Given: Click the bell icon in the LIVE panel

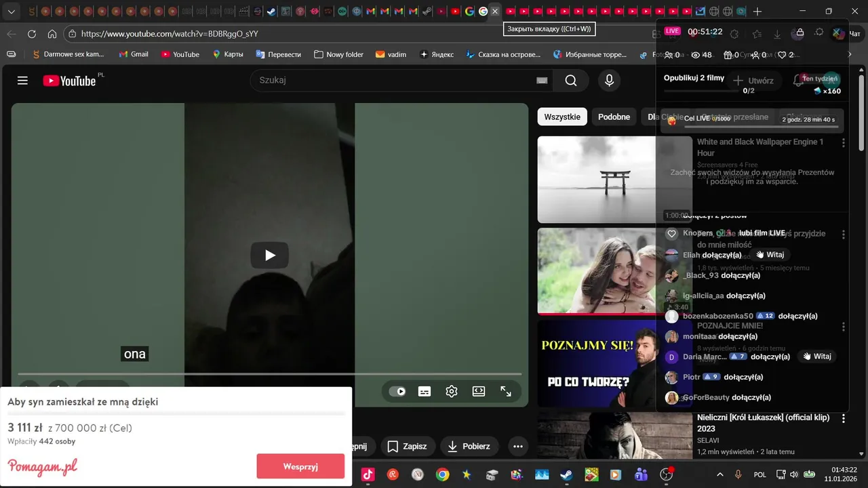Looking at the screenshot, I should pos(798,80).
